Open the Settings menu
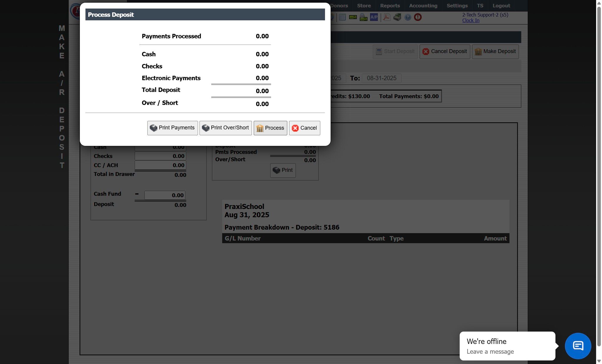This screenshot has height=364, width=602. pos(457,6)
